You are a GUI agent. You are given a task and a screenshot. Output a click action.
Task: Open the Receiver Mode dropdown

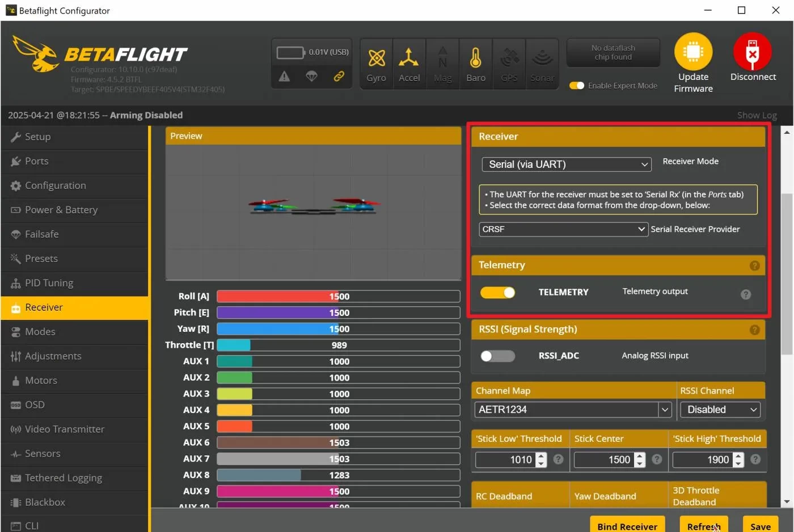tap(567, 164)
